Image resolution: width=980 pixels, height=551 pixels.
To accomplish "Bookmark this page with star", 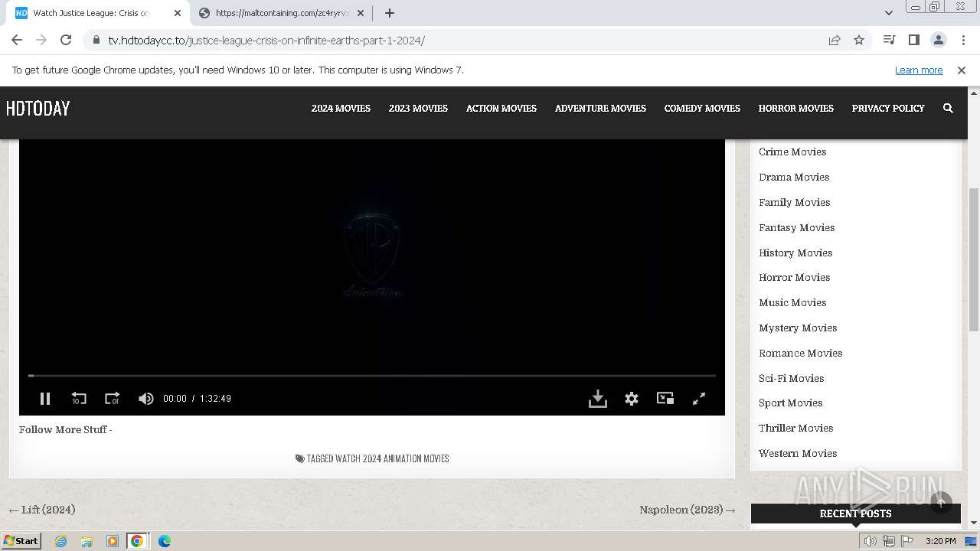I will point(859,40).
